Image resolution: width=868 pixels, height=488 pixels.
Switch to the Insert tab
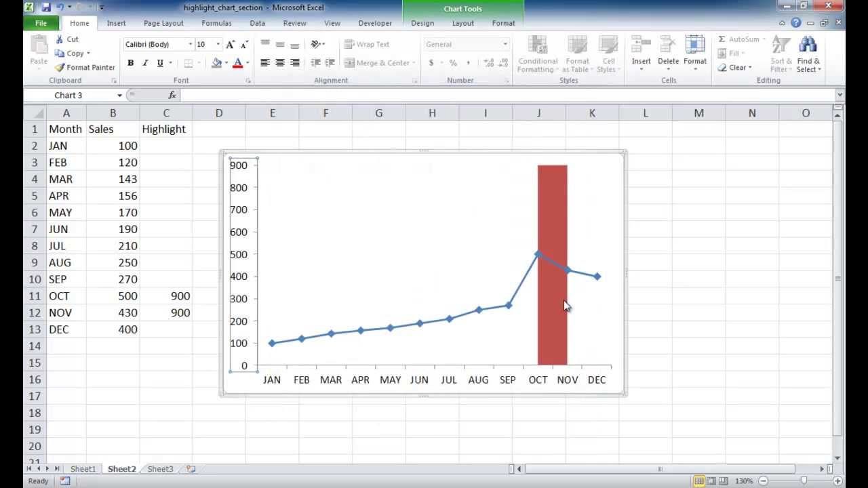[116, 23]
